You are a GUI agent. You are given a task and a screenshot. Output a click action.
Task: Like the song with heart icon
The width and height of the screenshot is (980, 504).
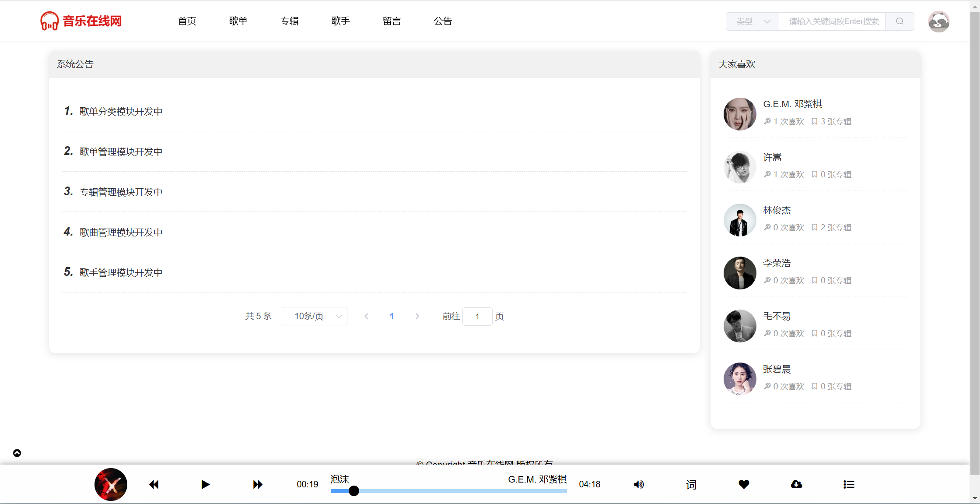click(744, 484)
